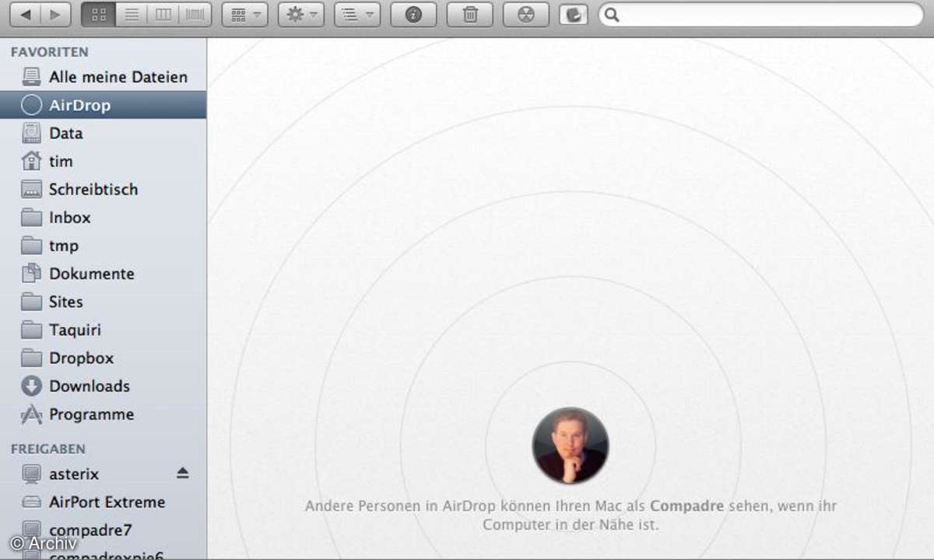
Task: Click the Get Info toolbar button
Action: 413,14
